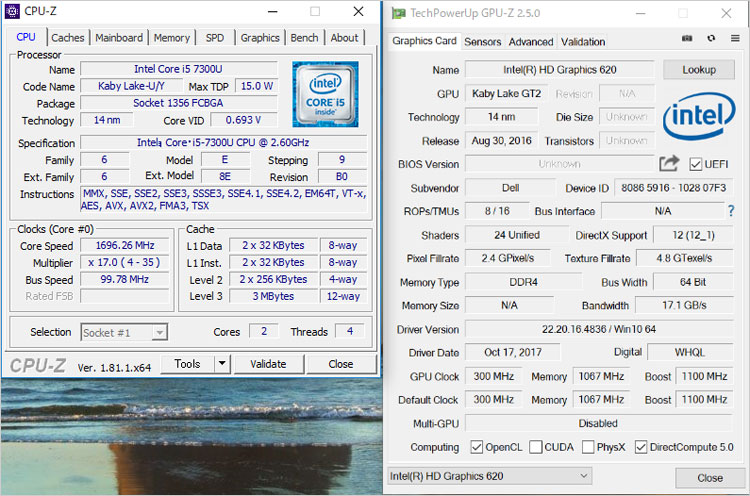Select the CPU tab
The height and width of the screenshot is (496, 750).
point(26,37)
